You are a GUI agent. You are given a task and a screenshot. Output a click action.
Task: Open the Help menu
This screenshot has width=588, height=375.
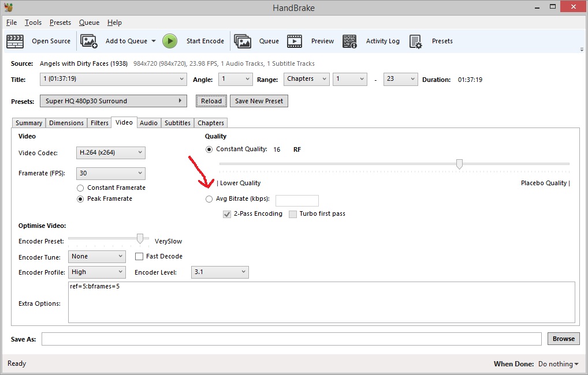click(114, 22)
